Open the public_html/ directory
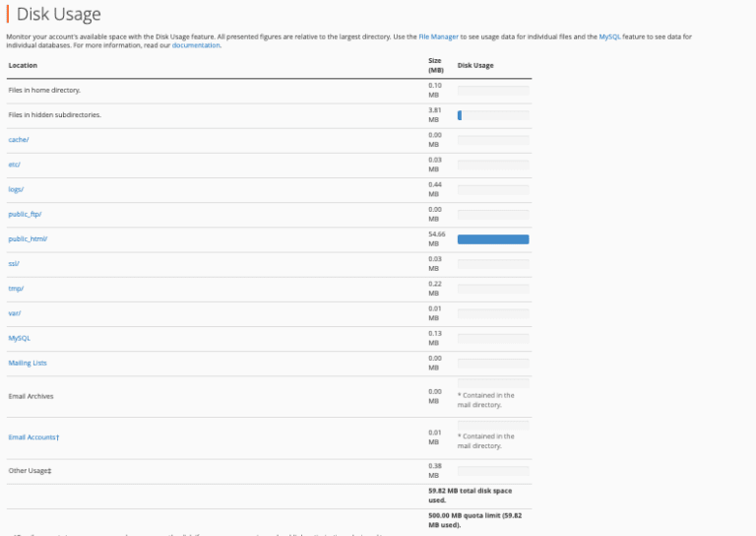The width and height of the screenshot is (756, 536). [28, 238]
